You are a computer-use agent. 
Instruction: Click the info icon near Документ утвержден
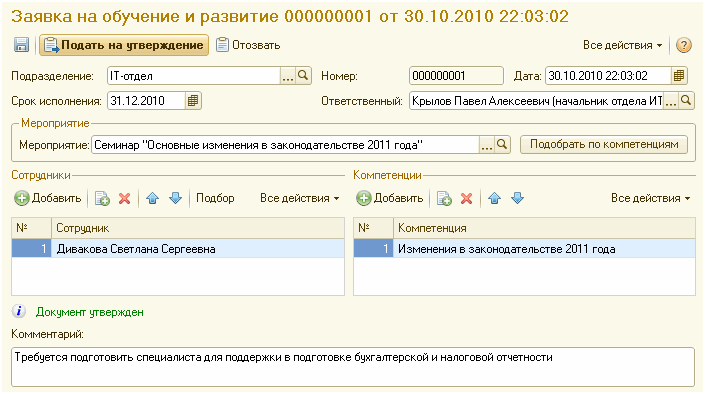tap(19, 311)
